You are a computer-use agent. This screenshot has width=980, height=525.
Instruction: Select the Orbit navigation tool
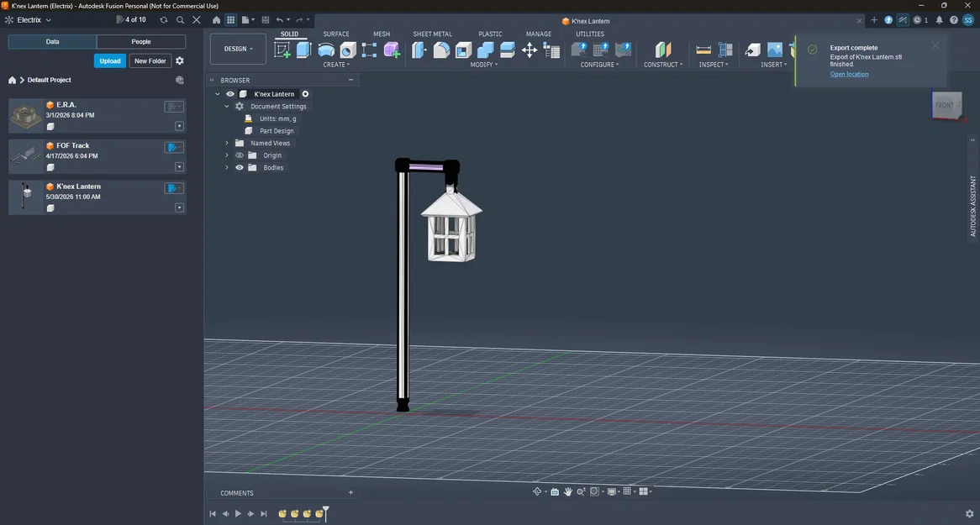(x=537, y=491)
